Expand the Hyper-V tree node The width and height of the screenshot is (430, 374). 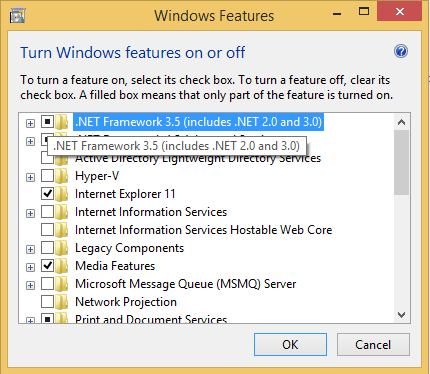(30, 177)
